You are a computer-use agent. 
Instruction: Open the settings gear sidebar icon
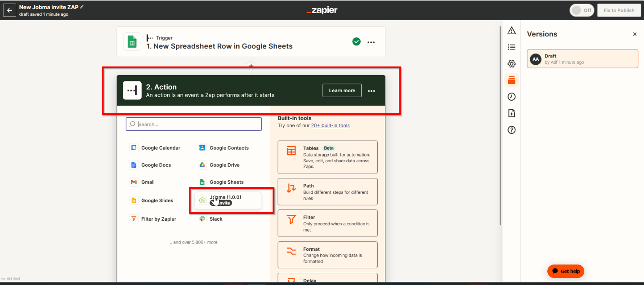pos(511,64)
